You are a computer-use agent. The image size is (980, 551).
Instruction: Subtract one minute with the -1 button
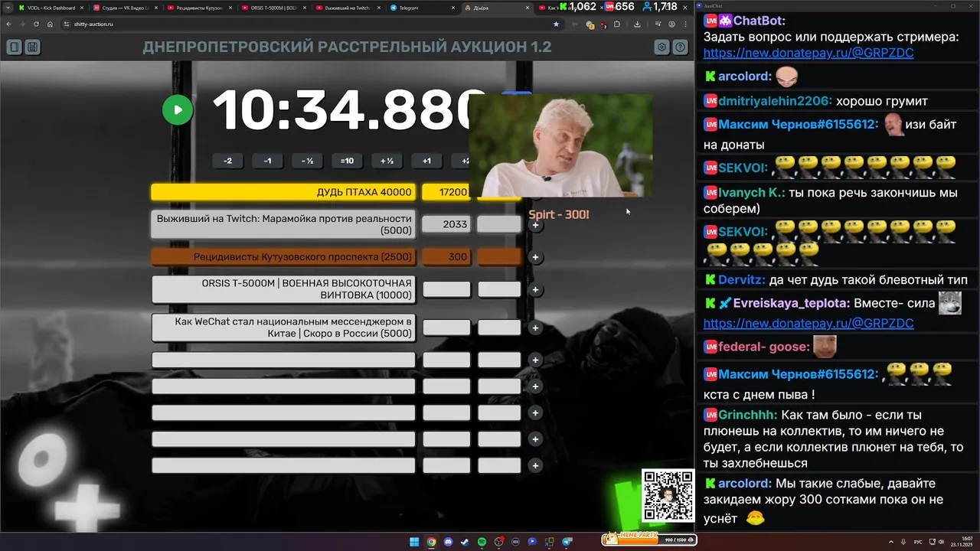pyautogui.click(x=267, y=161)
